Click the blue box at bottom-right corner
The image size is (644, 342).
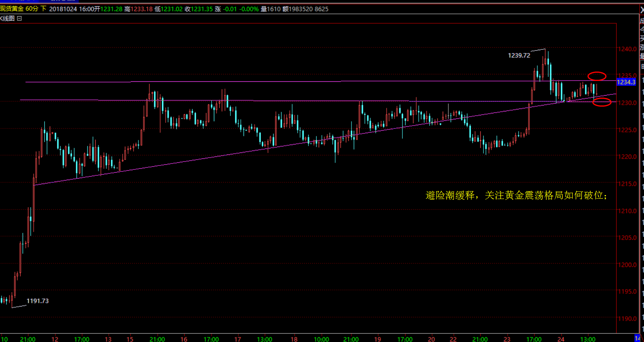click(637, 338)
